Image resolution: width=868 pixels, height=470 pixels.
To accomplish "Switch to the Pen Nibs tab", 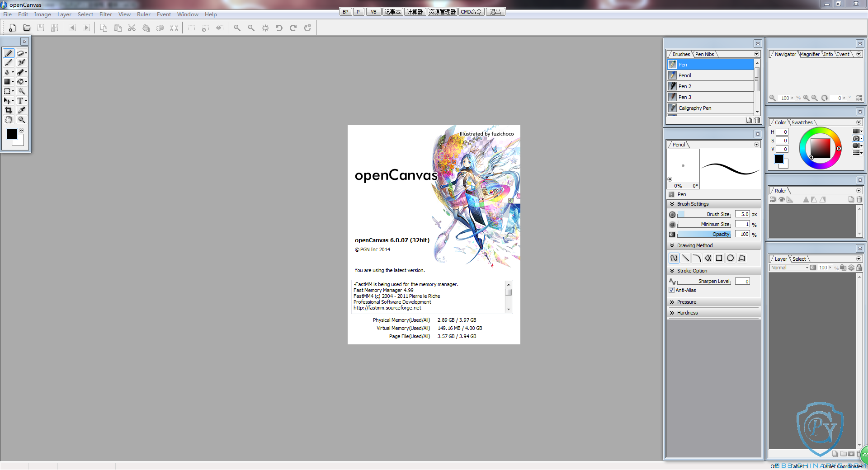I will [x=704, y=54].
